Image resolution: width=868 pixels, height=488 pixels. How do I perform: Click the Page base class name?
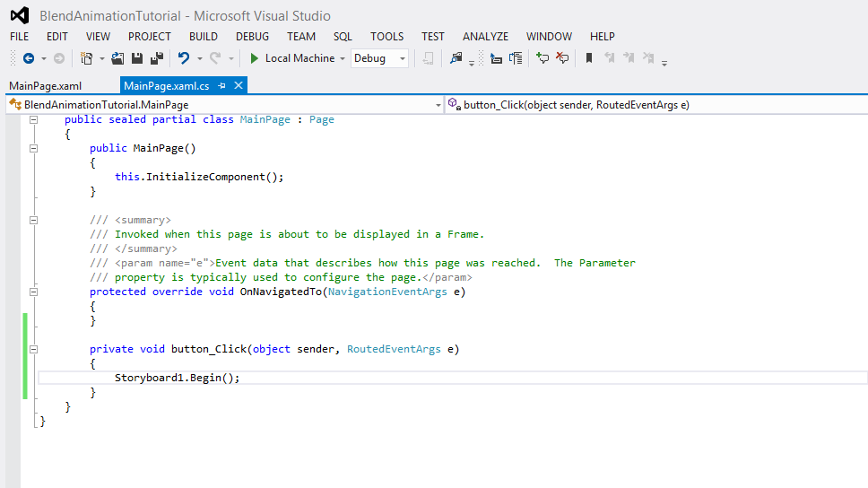point(322,119)
